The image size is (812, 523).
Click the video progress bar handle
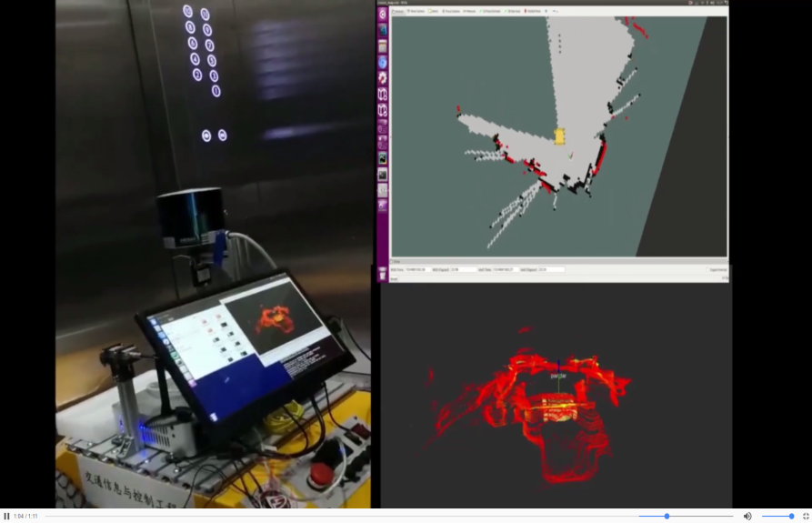pyautogui.click(x=667, y=516)
